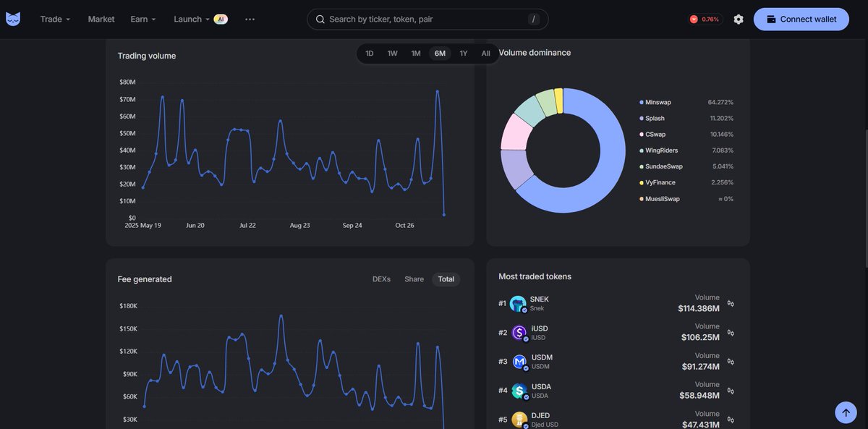Toggle Splash in the dominance legend
Viewport: 868px width, 429px height.
coord(653,118)
